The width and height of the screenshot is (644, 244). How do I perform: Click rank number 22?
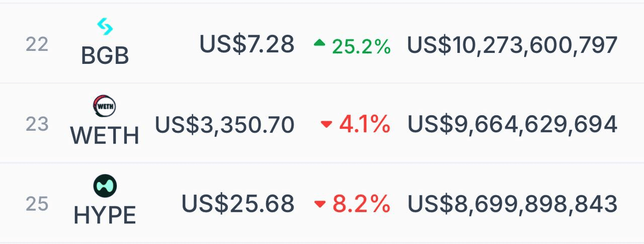[37, 44]
